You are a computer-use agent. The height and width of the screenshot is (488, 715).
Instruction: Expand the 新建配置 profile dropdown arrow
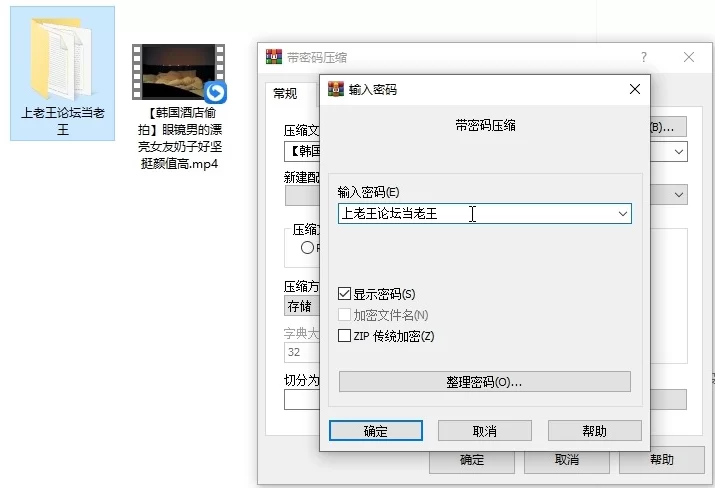click(679, 195)
